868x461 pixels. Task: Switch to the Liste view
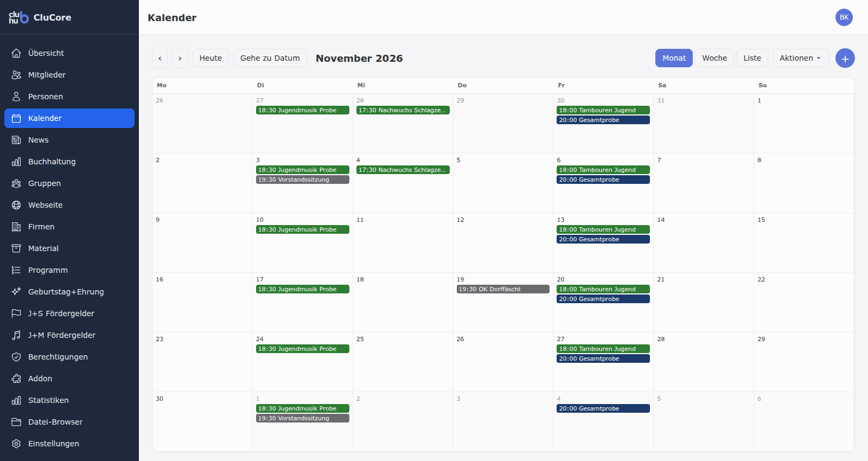pos(752,58)
